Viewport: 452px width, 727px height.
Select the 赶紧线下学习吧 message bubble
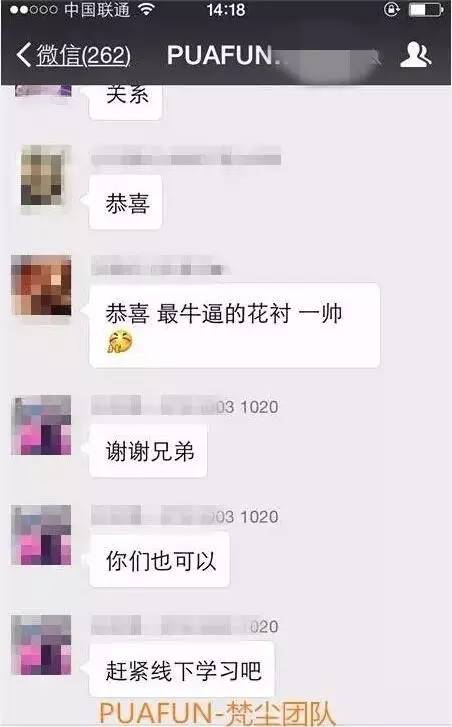coord(182,670)
